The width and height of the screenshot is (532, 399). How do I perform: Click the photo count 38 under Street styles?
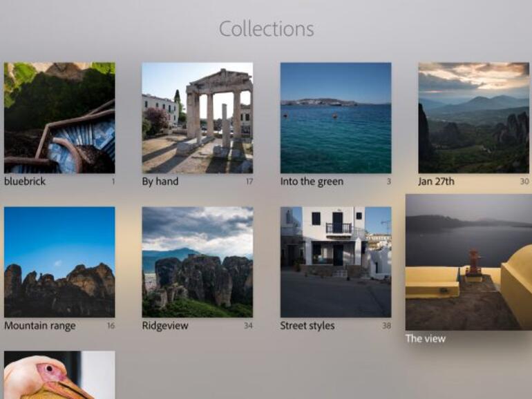tap(387, 326)
